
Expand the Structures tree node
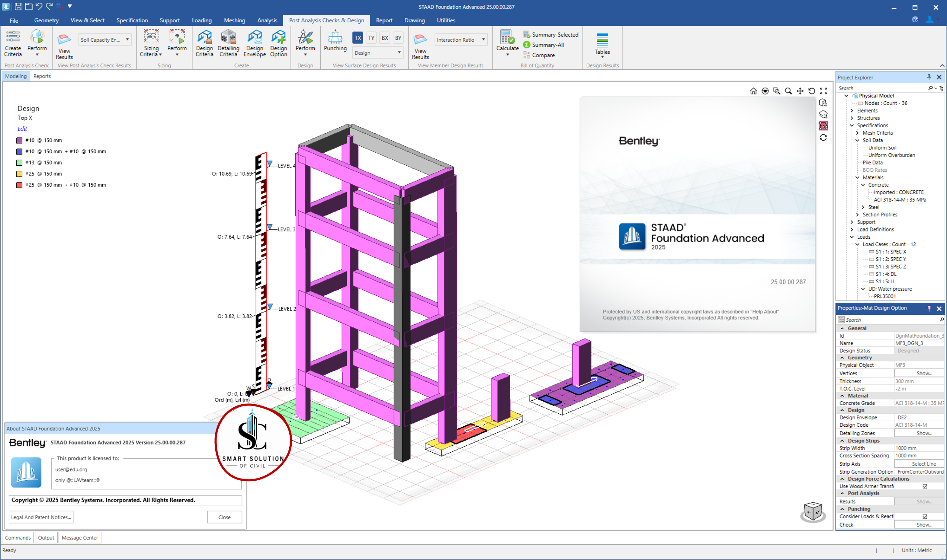coord(852,118)
